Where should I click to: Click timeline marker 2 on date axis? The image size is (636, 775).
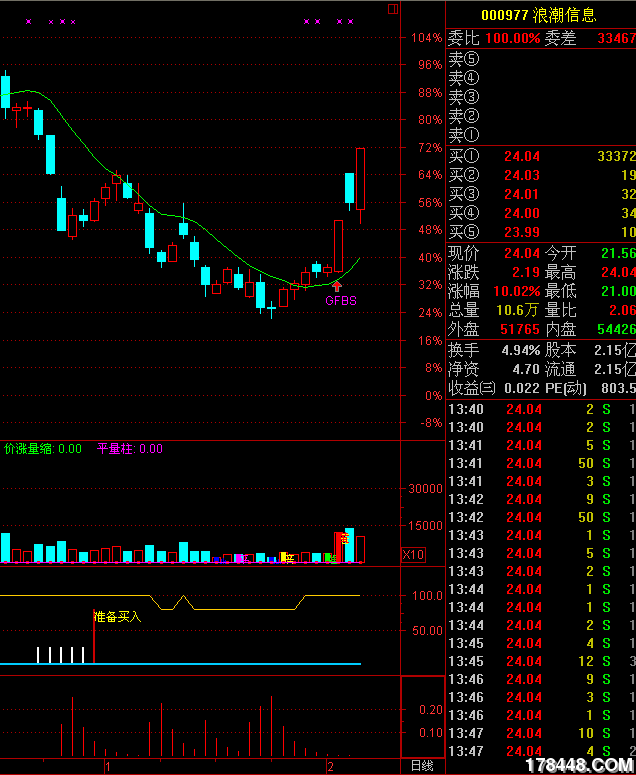(330, 766)
